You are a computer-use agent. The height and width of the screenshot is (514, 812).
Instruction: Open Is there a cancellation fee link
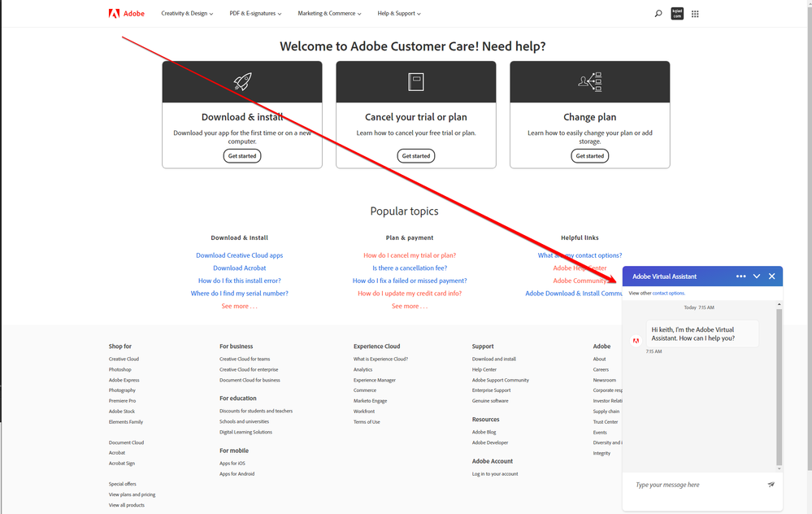click(410, 268)
